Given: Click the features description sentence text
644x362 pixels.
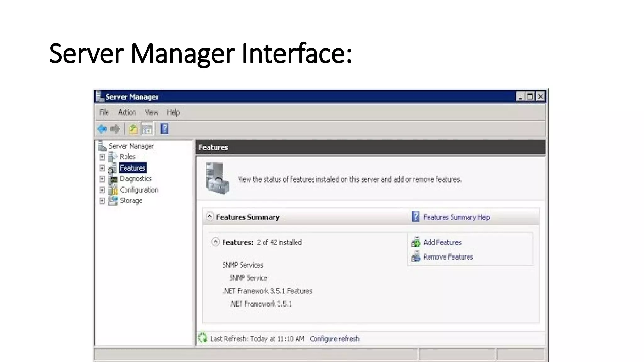Looking at the screenshot, I should tap(350, 180).
